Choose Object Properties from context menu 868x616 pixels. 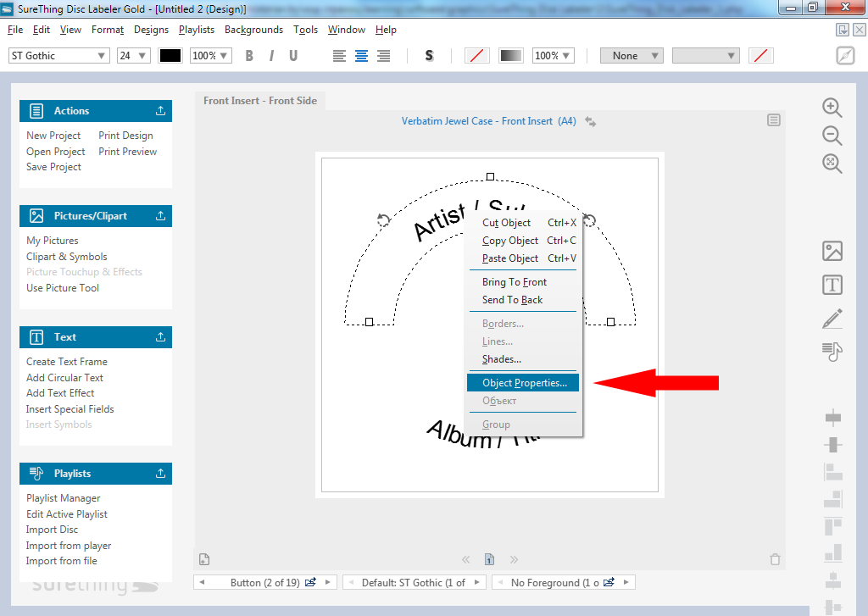[x=524, y=383]
